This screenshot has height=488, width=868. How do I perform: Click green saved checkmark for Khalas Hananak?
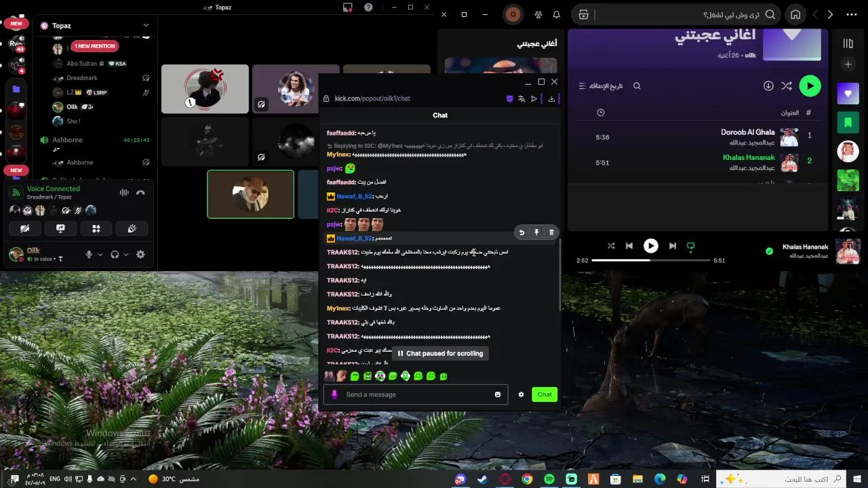(769, 251)
